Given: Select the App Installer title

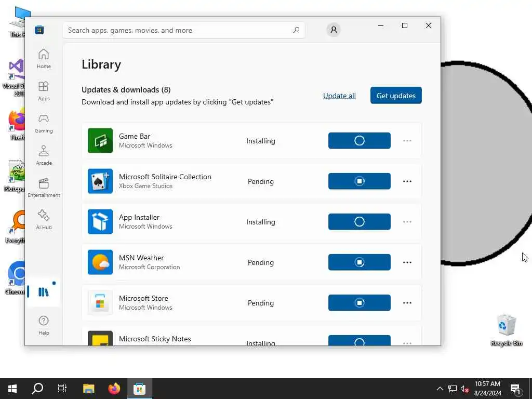Looking at the screenshot, I should tap(139, 217).
